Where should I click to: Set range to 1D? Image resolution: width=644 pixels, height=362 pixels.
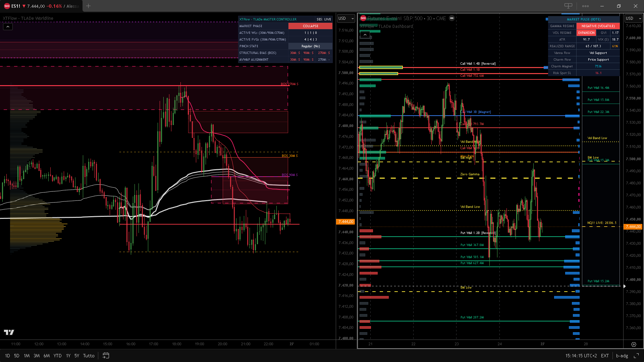click(x=7, y=356)
